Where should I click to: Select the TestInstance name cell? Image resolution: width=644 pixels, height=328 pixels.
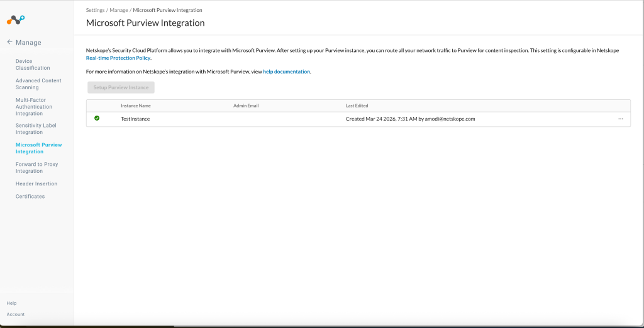135,119
